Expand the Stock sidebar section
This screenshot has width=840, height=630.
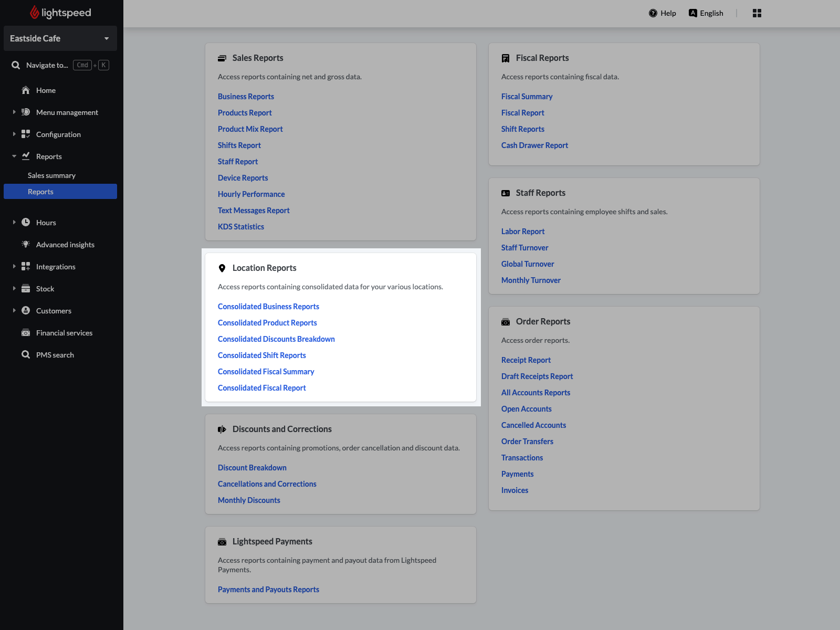14,289
